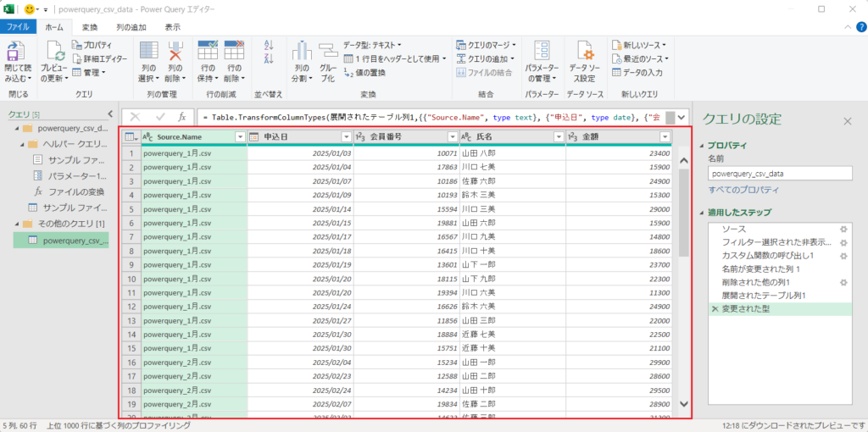Open table menu icon at grid corner

pos(131,136)
